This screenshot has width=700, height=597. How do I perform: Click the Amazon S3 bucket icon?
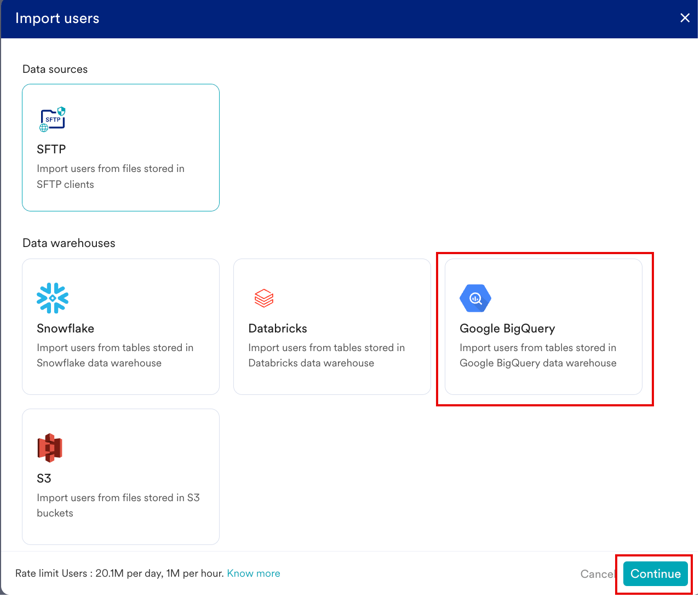50,448
